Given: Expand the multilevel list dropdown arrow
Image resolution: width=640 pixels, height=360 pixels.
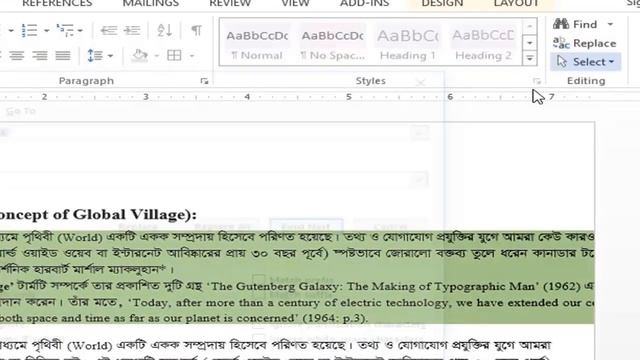Looking at the screenshot, I should pyautogui.click(x=80, y=31).
